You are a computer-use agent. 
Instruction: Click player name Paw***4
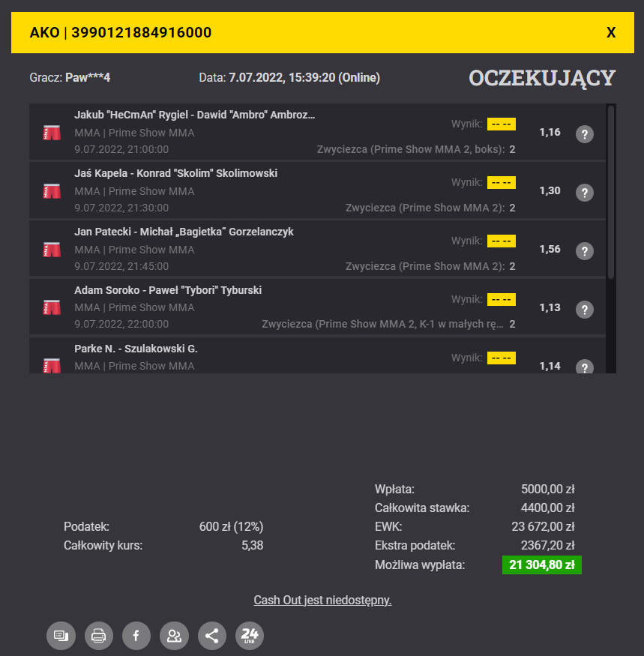click(x=88, y=77)
